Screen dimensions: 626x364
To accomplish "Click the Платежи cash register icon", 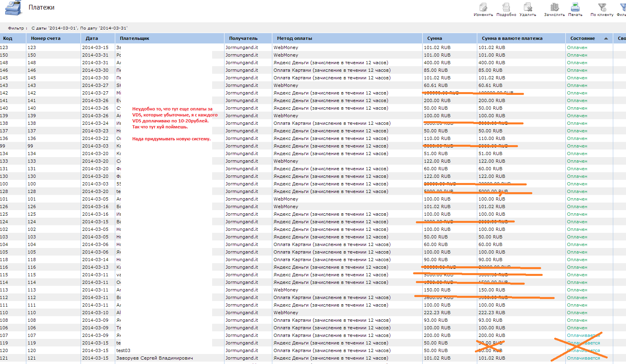I will 13,8.
